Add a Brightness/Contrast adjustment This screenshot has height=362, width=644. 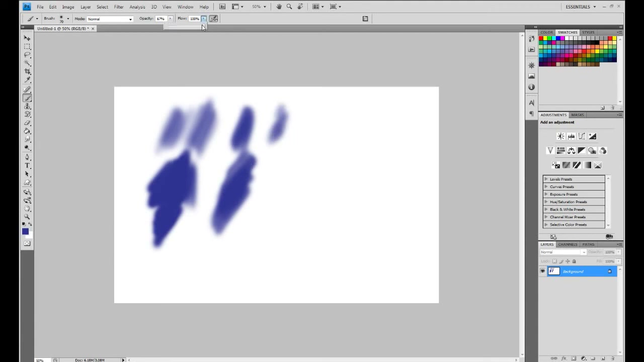560,136
